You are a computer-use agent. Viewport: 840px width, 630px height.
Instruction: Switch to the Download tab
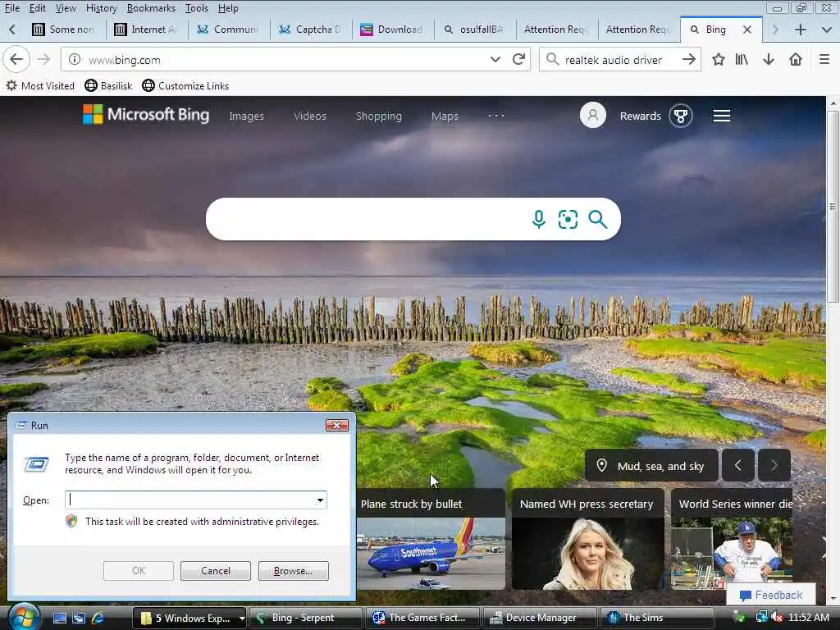pyautogui.click(x=393, y=30)
